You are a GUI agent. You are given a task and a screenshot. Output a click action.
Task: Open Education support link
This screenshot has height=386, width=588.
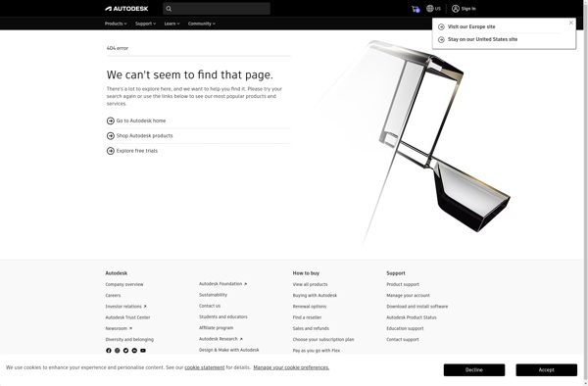pos(405,328)
